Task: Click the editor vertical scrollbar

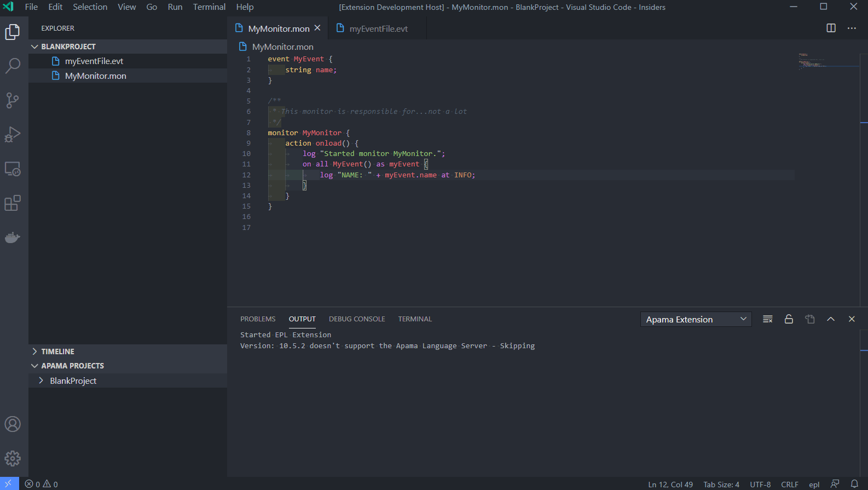Action: 864,180
